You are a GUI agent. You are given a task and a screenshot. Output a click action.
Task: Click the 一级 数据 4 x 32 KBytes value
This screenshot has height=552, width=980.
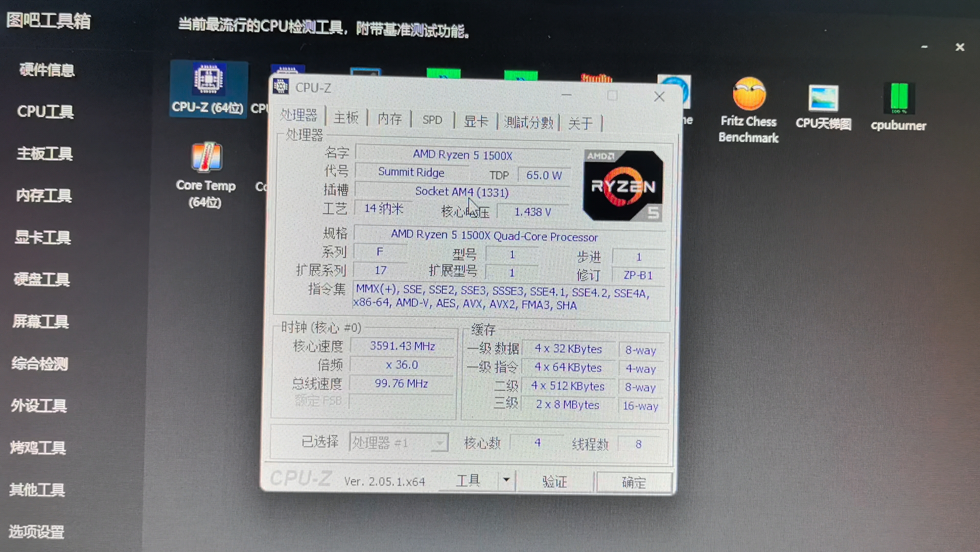click(x=568, y=349)
